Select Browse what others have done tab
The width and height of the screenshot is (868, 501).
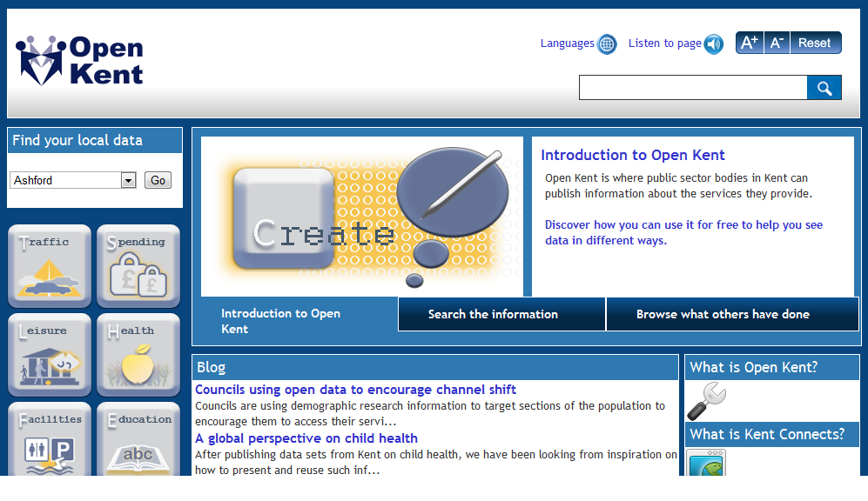(x=732, y=314)
